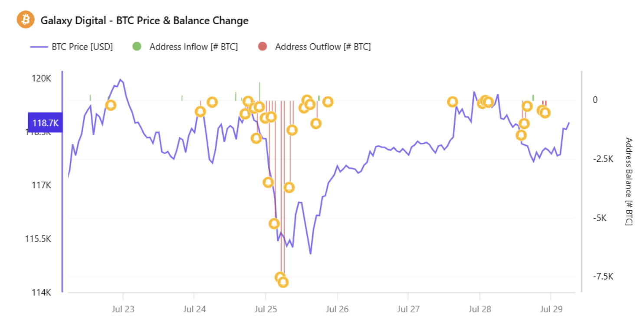Click the lowest alert bell after Jul 28

click(x=521, y=135)
